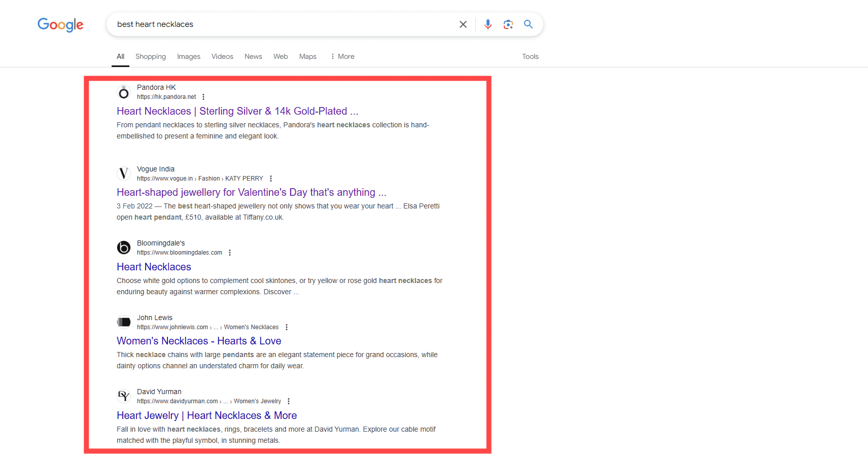Switch to the Shopping tab
868x456 pixels.
pyautogui.click(x=151, y=56)
